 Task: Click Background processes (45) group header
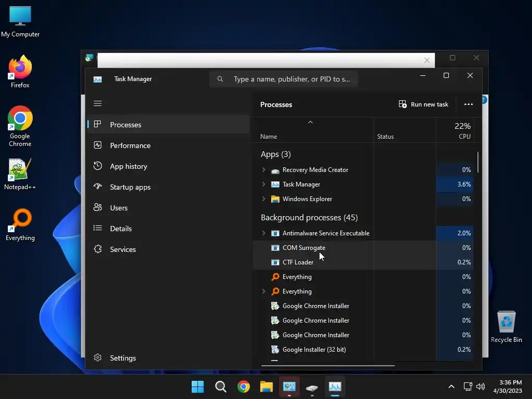(x=309, y=218)
